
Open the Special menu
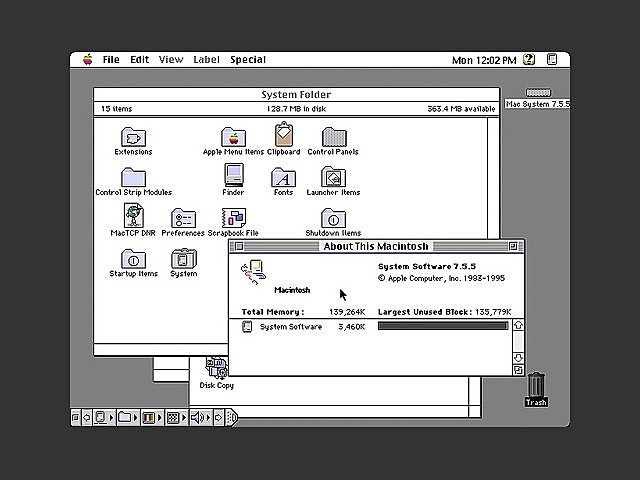pyautogui.click(x=248, y=60)
